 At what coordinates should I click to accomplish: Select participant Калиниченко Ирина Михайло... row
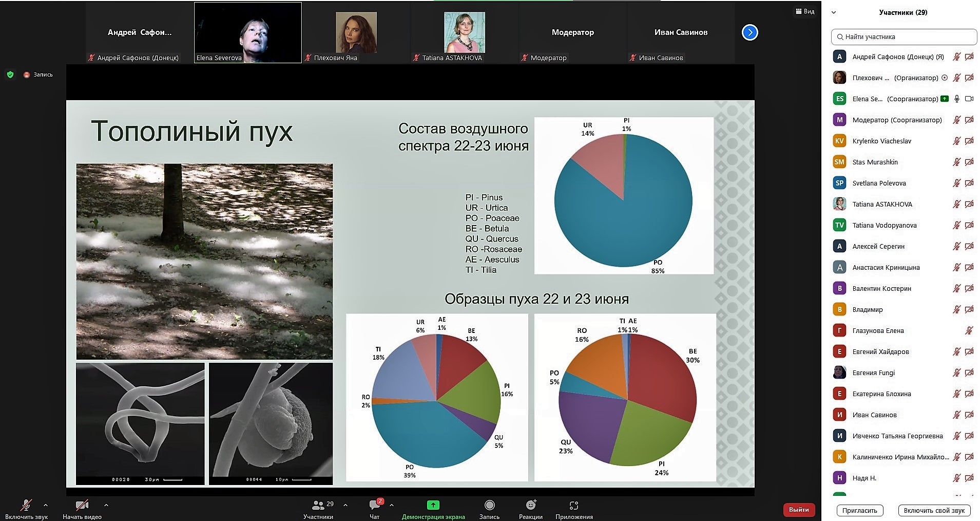[904, 457]
